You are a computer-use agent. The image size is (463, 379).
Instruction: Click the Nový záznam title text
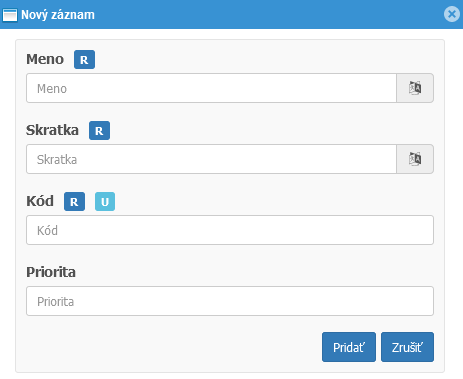(58, 15)
